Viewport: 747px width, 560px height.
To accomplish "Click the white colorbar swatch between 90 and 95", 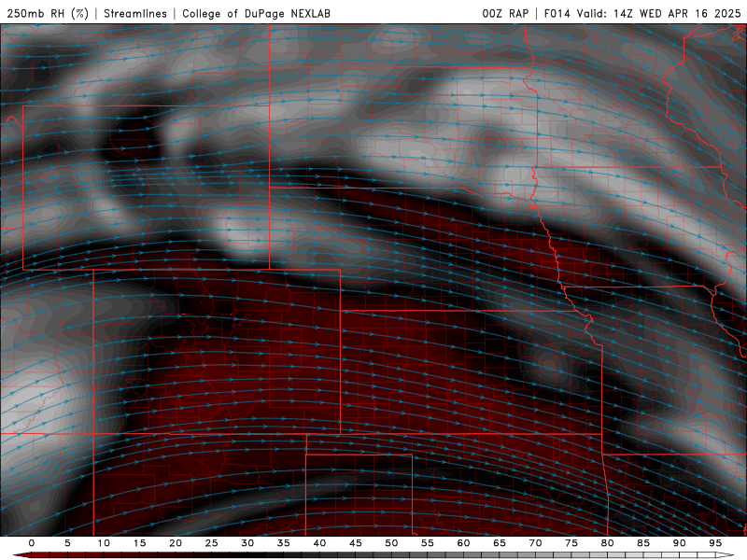I will (697, 555).
